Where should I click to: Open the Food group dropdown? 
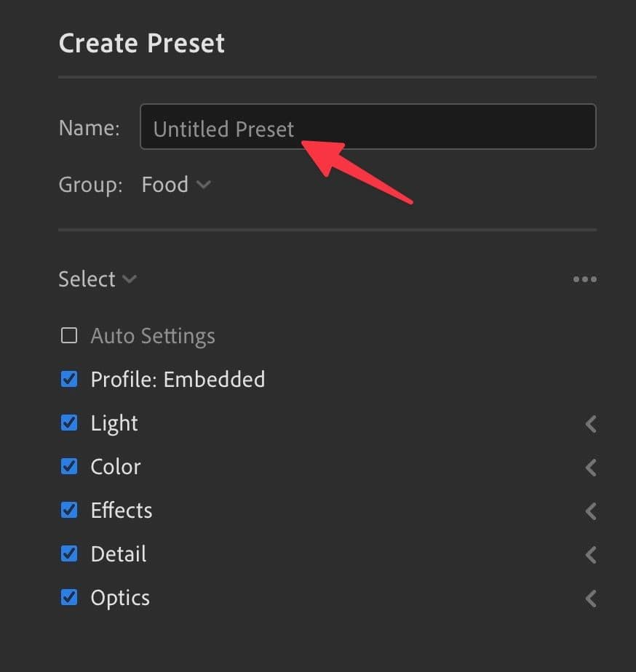click(175, 184)
